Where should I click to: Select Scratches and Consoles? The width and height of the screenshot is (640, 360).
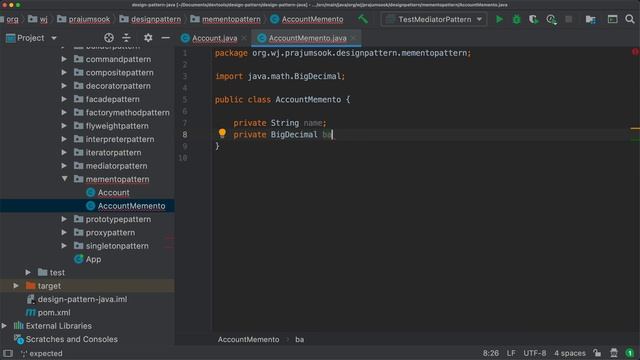click(71, 339)
